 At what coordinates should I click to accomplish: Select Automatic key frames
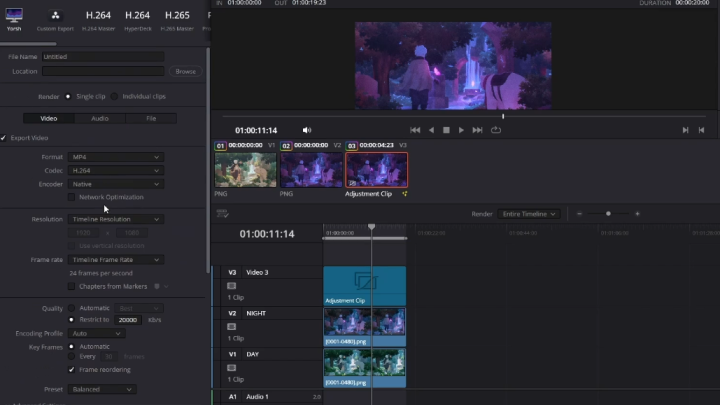coord(71,347)
